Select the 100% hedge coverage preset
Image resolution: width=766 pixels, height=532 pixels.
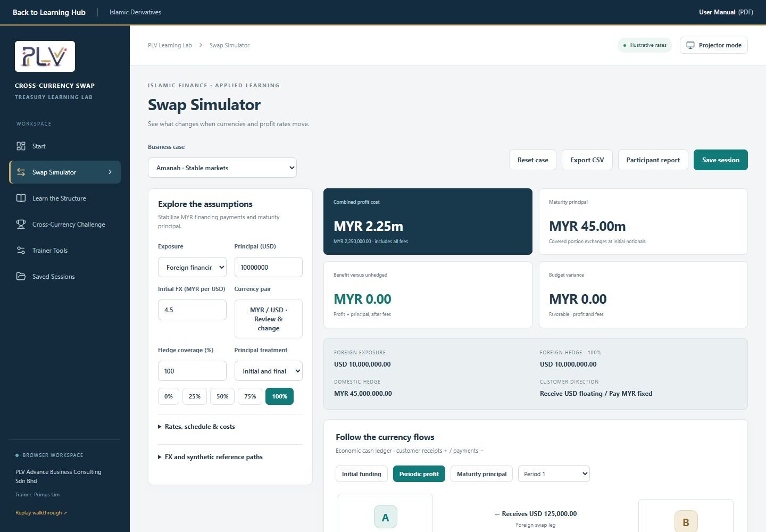click(x=279, y=396)
